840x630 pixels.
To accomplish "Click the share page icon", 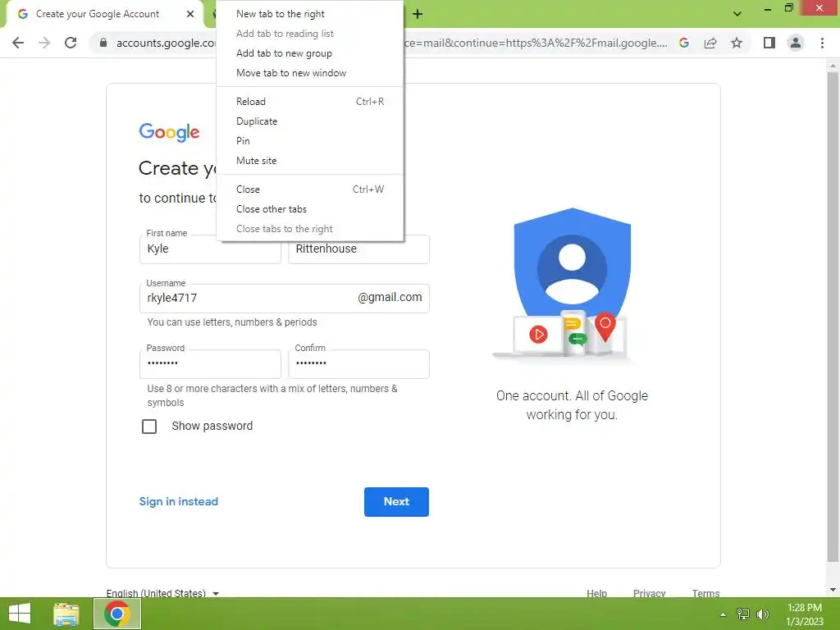I will [710, 43].
